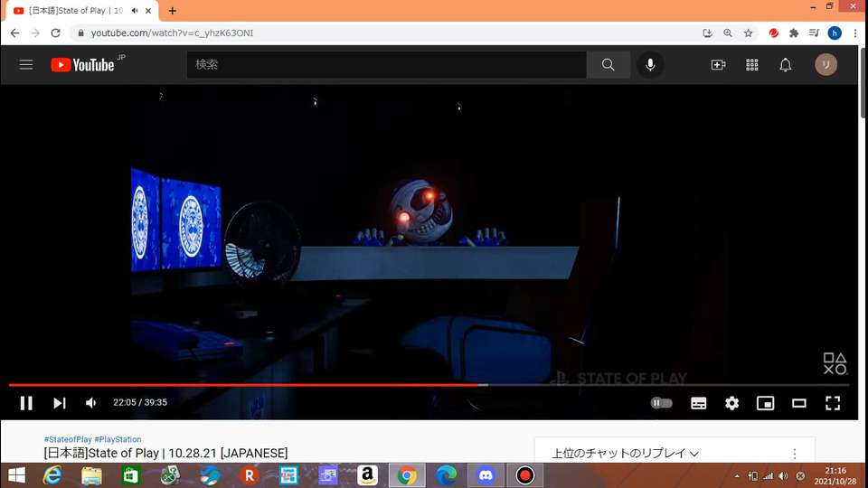
Task: Close the State of Play tab
Action: click(x=148, y=11)
